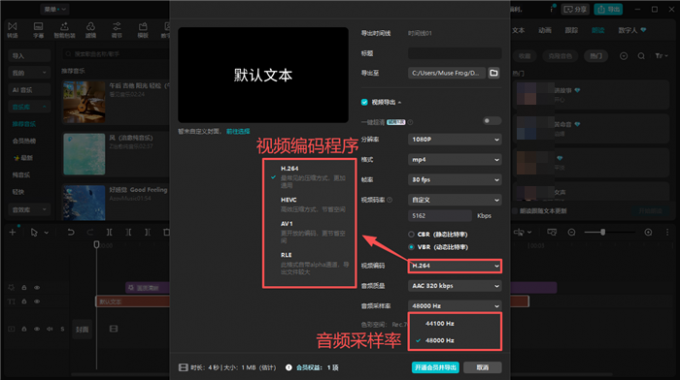This screenshot has height=380, width=680.
Task: Click the 开通会员并导出 button
Action: click(x=435, y=367)
